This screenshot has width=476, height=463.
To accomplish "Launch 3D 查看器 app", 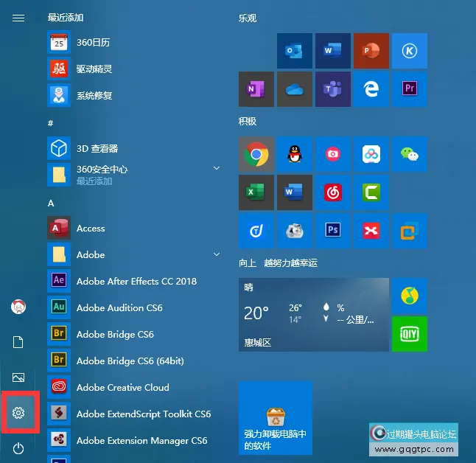I will 133,148.
